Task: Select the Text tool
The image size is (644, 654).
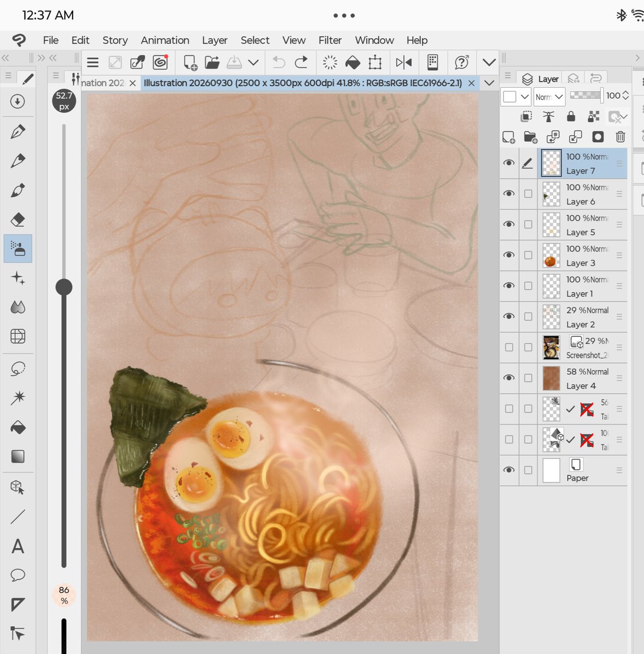Action: point(18,546)
